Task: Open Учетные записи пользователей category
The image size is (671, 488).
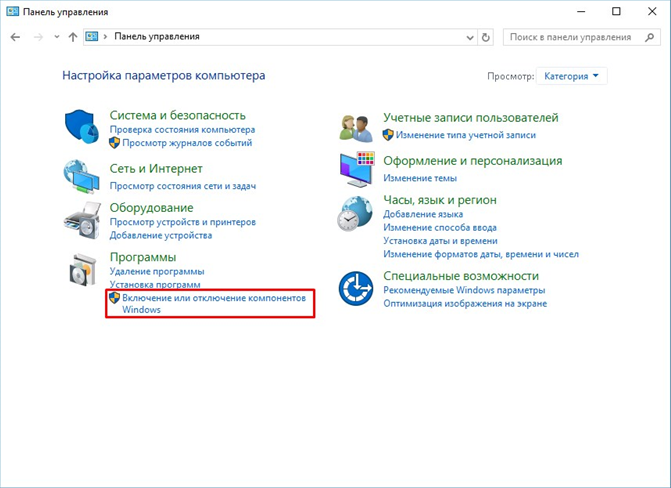Action: pos(471,118)
